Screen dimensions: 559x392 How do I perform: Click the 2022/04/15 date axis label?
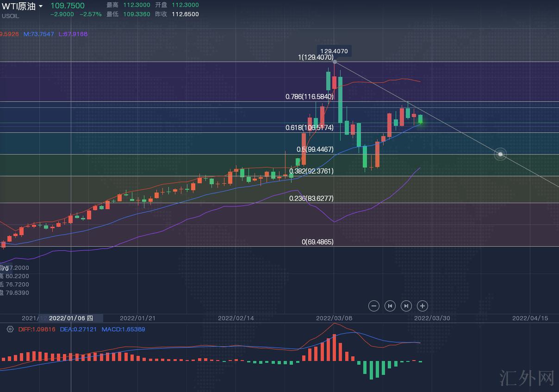tap(530, 318)
